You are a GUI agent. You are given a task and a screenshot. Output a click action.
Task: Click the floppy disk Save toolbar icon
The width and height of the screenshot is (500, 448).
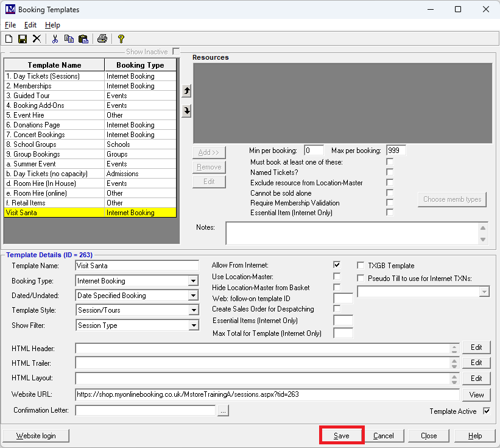[x=23, y=39]
